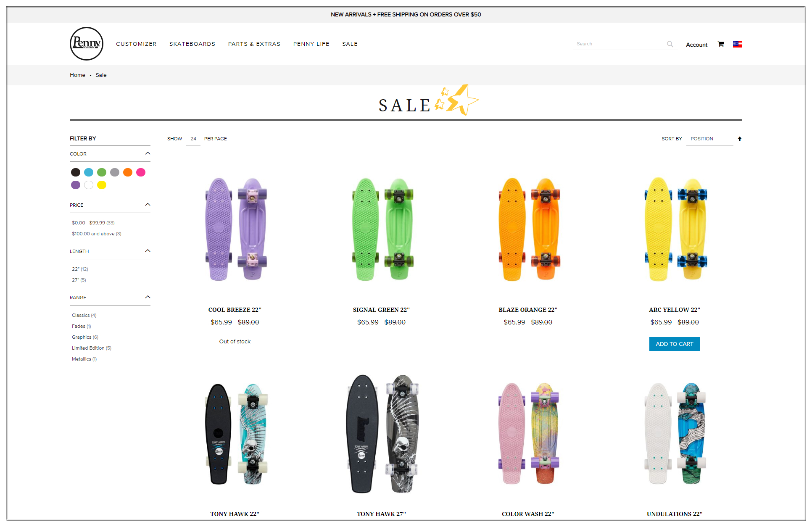Click the search magnifier icon
The height and width of the screenshot is (527, 812).
click(670, 44)
